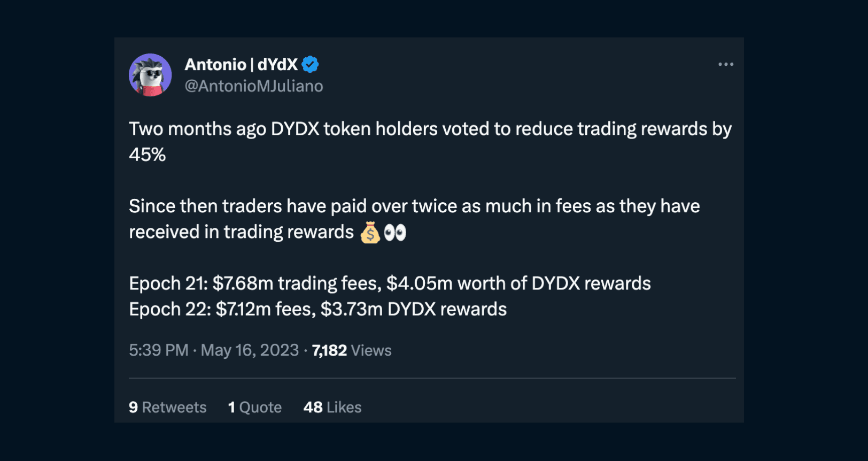Viewport: 868px width, 461px height.
Task: View the 7,182 Views count
Action: pyautogui.click(x=351, y=350)
